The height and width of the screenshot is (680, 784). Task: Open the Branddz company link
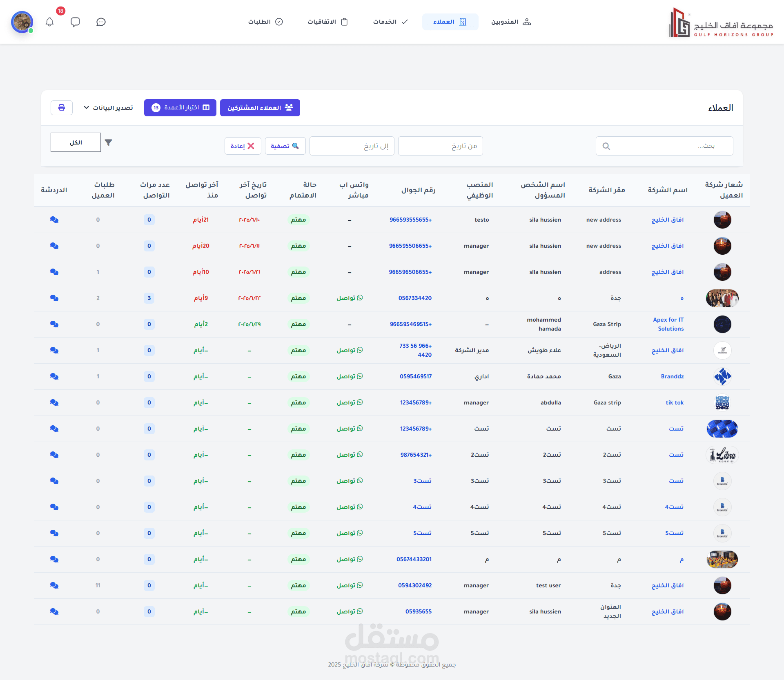(x=672, y=376)
